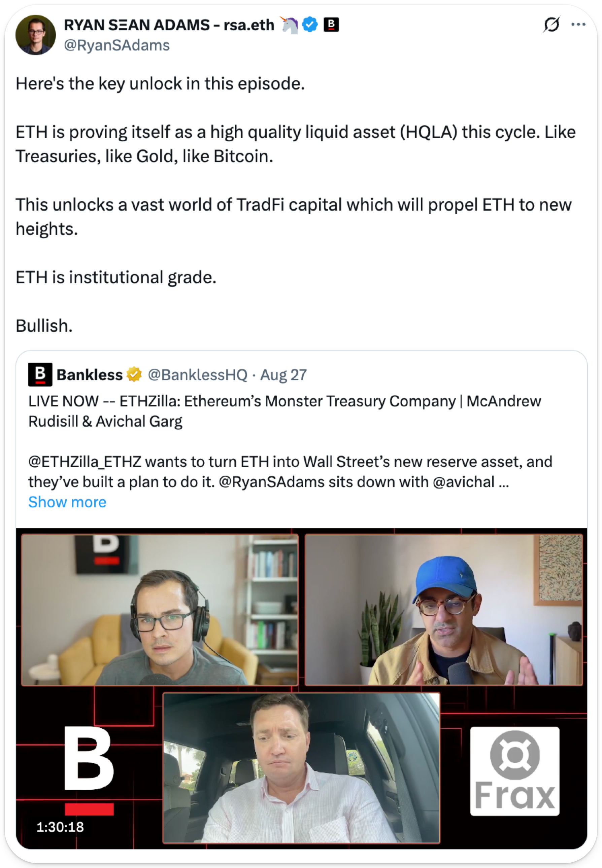The image size is (602, 868).
Task: Click the Bankless name in quoted tweet
Action: [90, 375]
